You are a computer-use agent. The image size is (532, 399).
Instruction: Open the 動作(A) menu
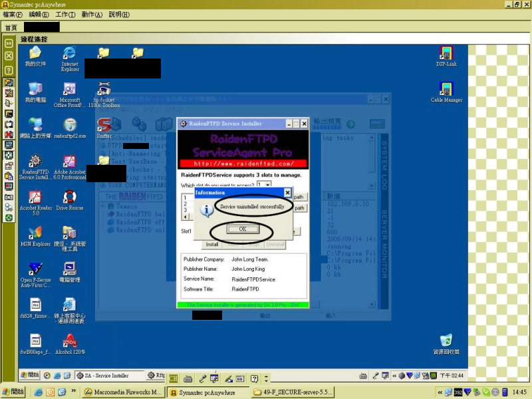92,15
